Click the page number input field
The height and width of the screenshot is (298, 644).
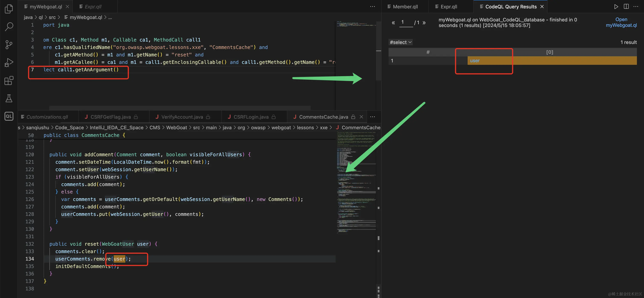405,23
